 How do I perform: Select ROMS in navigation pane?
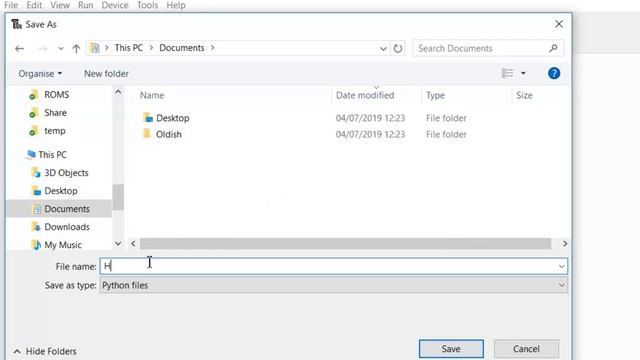click(57, 95)
